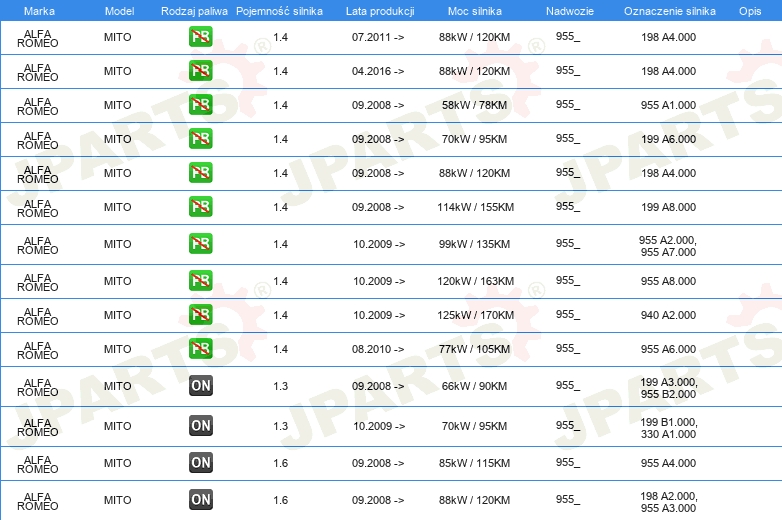Click the ON diesel icon for the 66kW / 90KM engine
This screenshot has height=520, width=782.
pos(200,386)
